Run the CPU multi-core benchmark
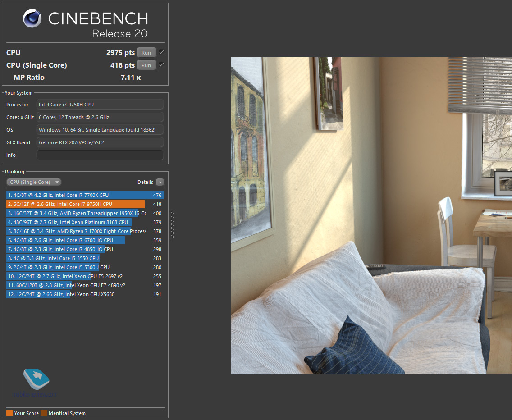This screenshot has height=420, width=512. [146, 53]
